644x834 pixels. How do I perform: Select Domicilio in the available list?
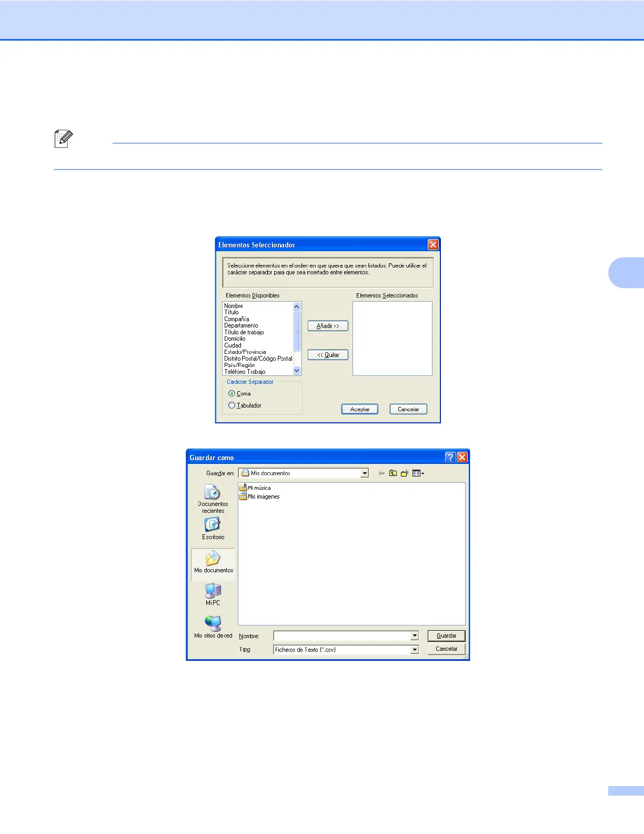(x=235, y=339)
